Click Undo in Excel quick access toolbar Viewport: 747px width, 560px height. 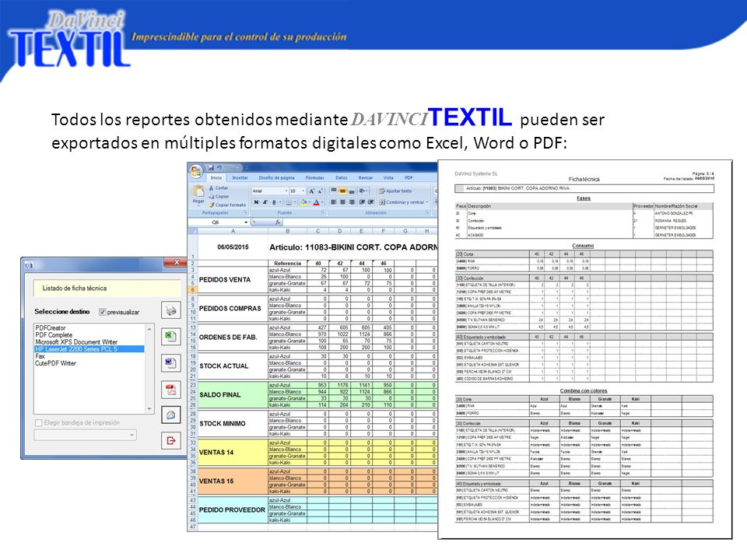pyautogui.click(x=219, y=168)
